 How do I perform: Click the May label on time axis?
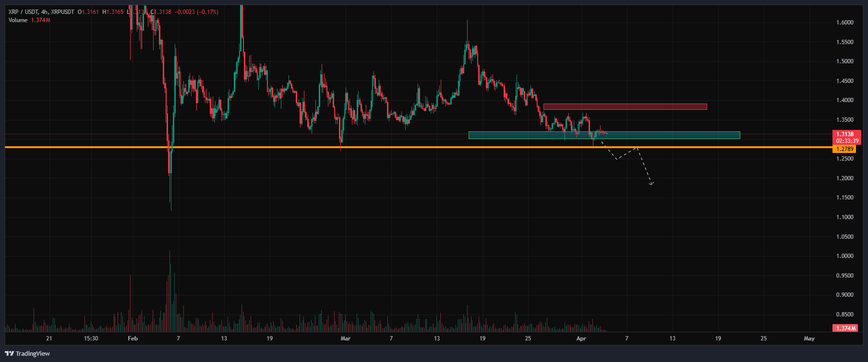point(809,339)
